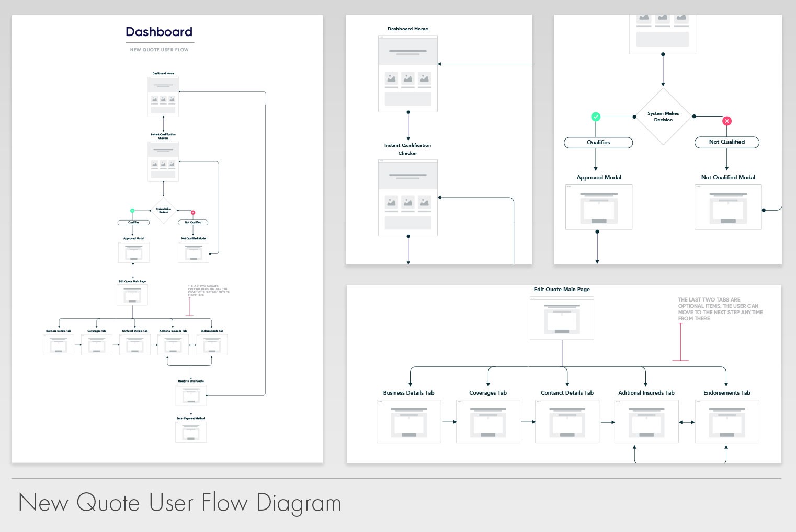Select the small Instant Qualification Checker thumbnail in the overview
The image size is (796, 532).
coord(163,161)
